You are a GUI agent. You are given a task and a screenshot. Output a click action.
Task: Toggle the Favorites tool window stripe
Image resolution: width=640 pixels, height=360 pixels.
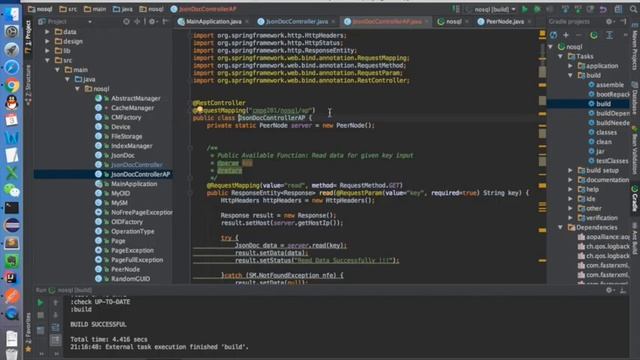28,332
